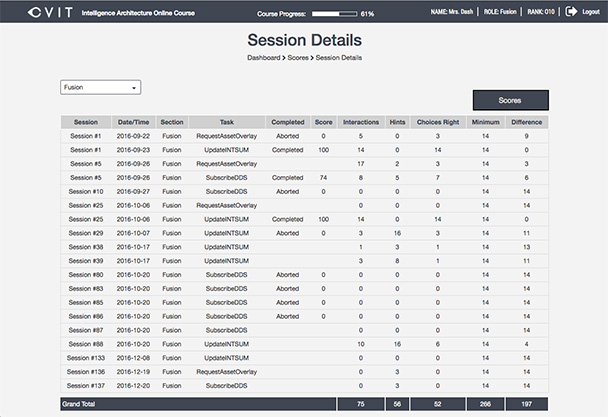The width and height of the screenshot is (608, 417).
Task: Click the Minimum column header
Action: pyautogui.click(x=485, y=122)
